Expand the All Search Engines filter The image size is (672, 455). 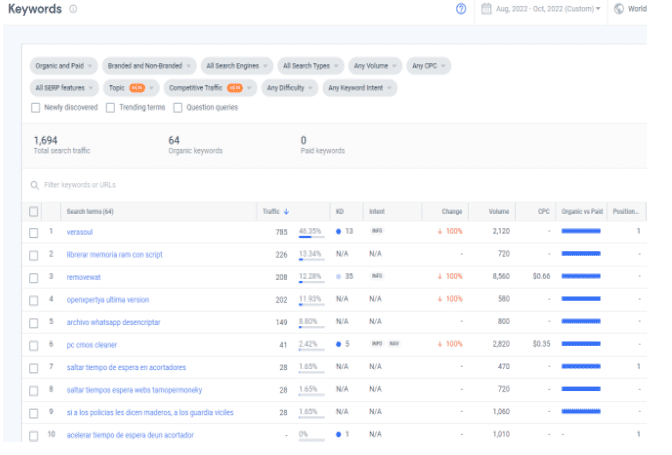tap(235, 66)
